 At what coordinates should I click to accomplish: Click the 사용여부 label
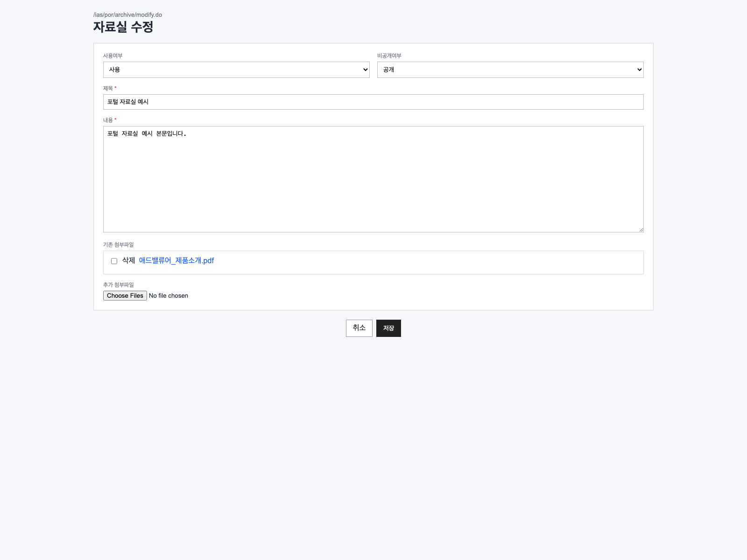(x=113, y=56)
